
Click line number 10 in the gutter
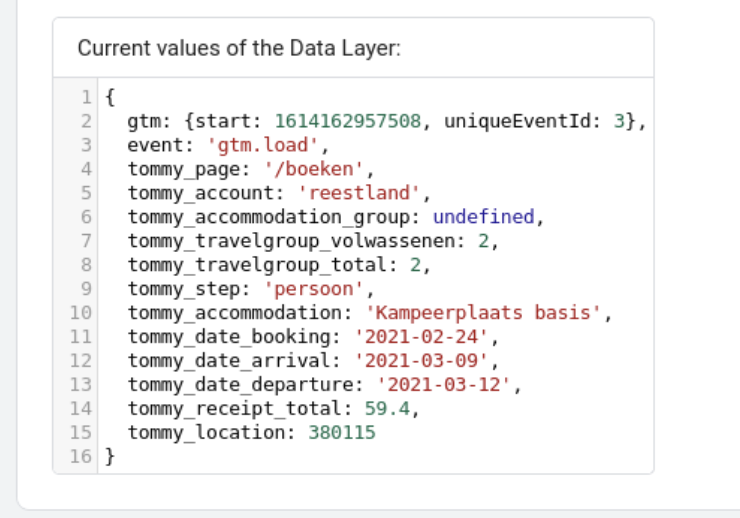81,313
